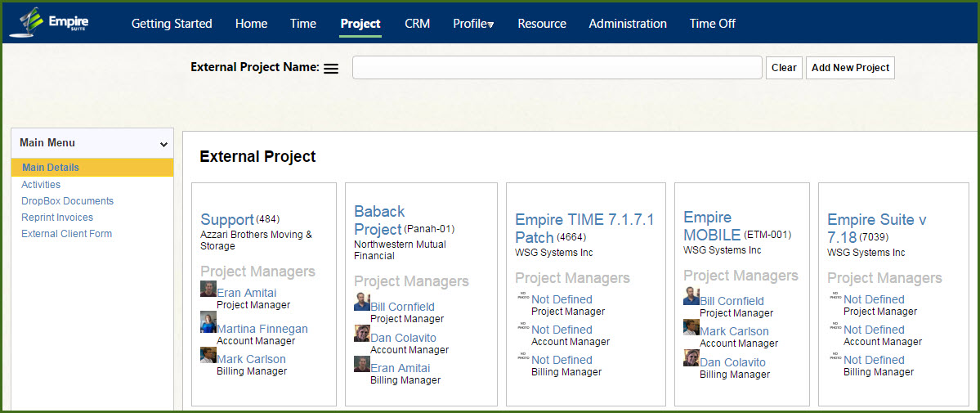Click Not Defined Billing Manager in Empire Suite card

[874, 360]
